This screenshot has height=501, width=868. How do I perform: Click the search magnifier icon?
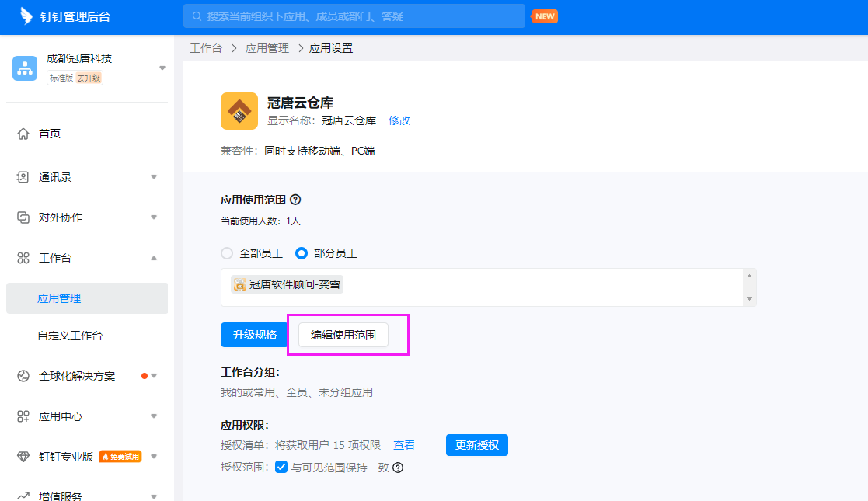click(x=197, y=16)
